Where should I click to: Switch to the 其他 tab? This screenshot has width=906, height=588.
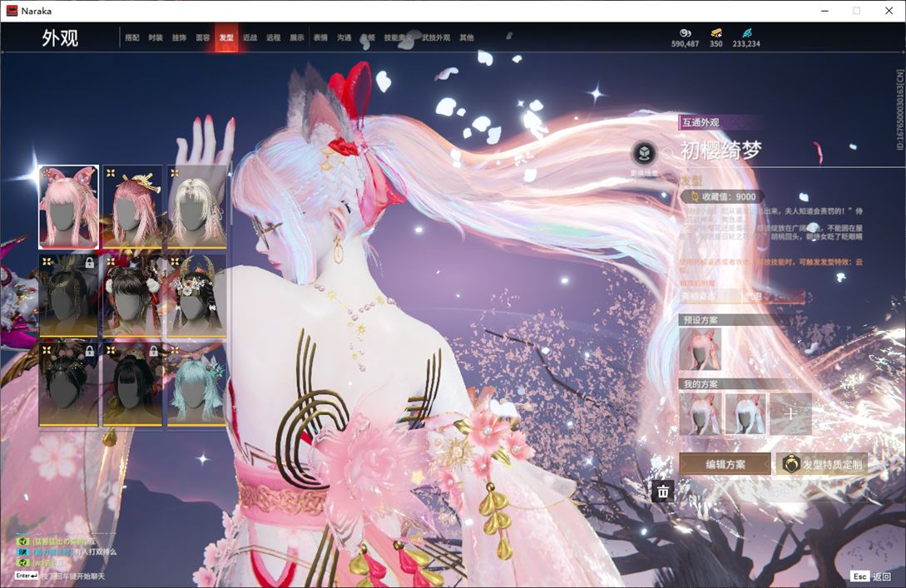pos(467,37)
